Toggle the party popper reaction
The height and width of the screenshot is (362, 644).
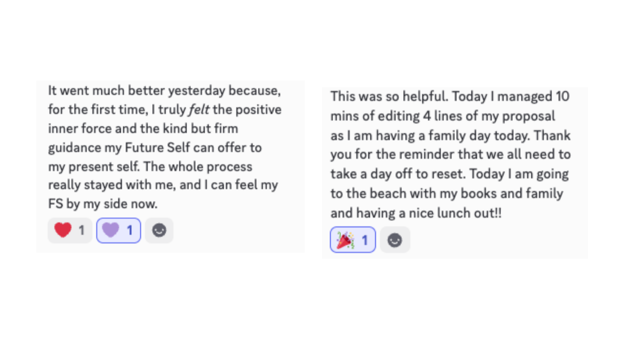coord(353,240)
